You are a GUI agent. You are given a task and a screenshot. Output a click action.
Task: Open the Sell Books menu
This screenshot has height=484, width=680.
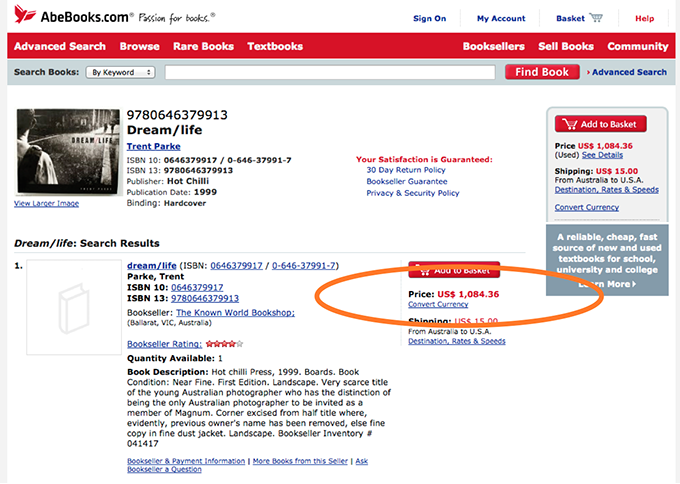click(x=565, y=46)
